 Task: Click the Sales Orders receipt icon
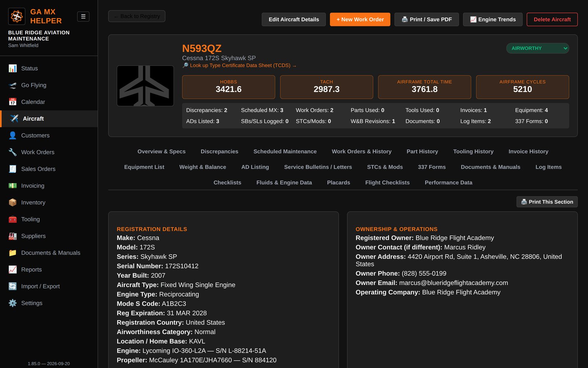12,169
